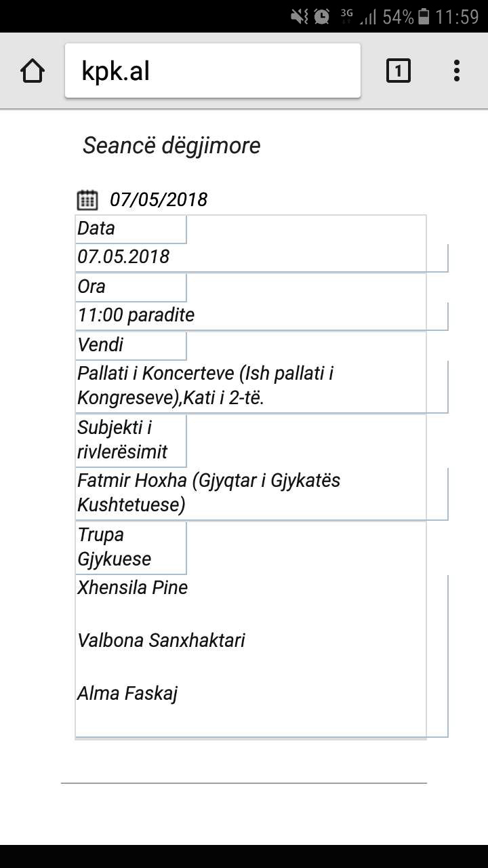Click the Seancë dëgjimore heading
488x868 pixels.
click(x=171, y=145)
